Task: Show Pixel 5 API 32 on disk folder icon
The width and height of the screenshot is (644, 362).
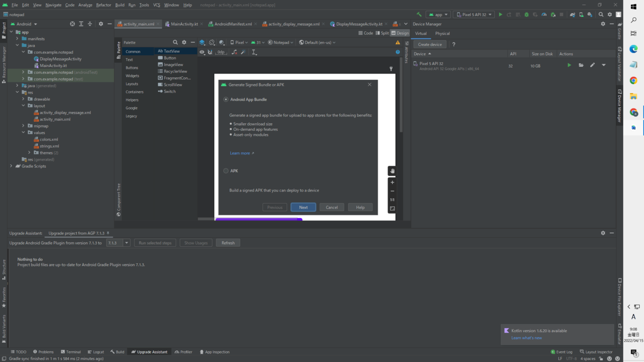Action: point(581,65)
